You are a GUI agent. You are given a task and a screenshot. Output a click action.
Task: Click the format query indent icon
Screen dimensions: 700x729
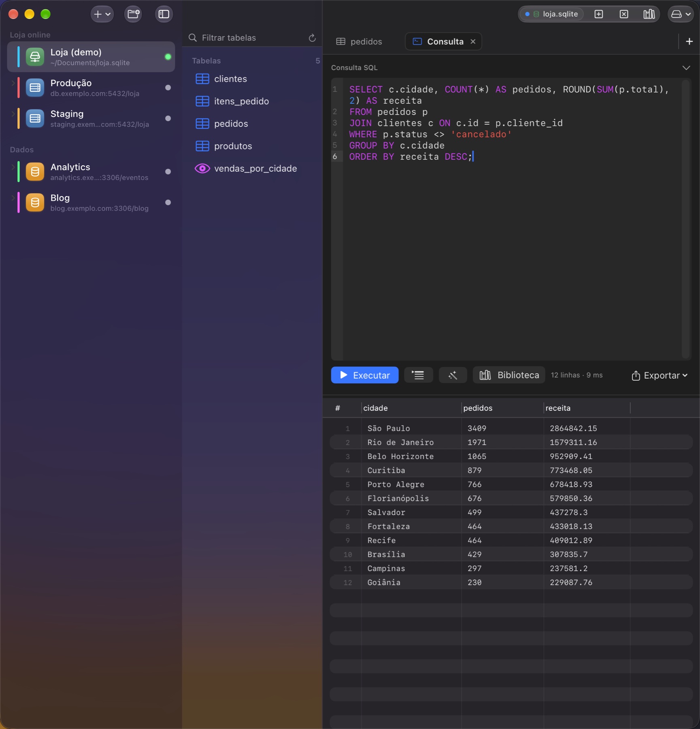(x=419, y=375)
